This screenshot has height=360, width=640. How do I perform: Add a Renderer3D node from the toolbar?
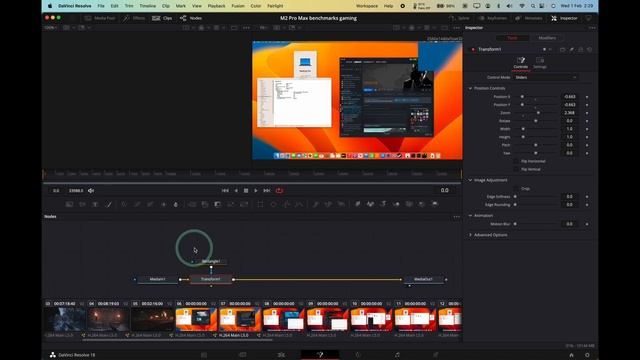[x=435, y=204]
